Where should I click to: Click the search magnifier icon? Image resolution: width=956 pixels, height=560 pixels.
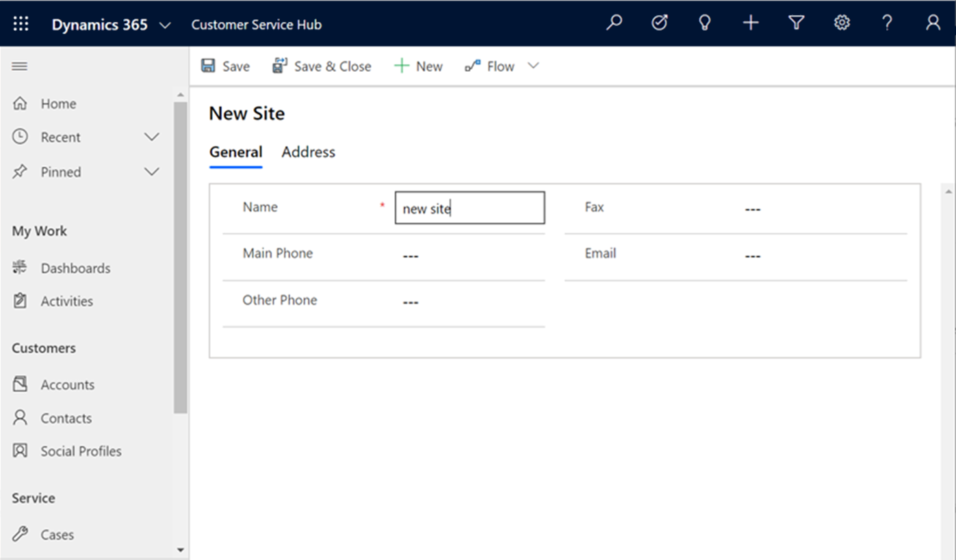point(614,23)
